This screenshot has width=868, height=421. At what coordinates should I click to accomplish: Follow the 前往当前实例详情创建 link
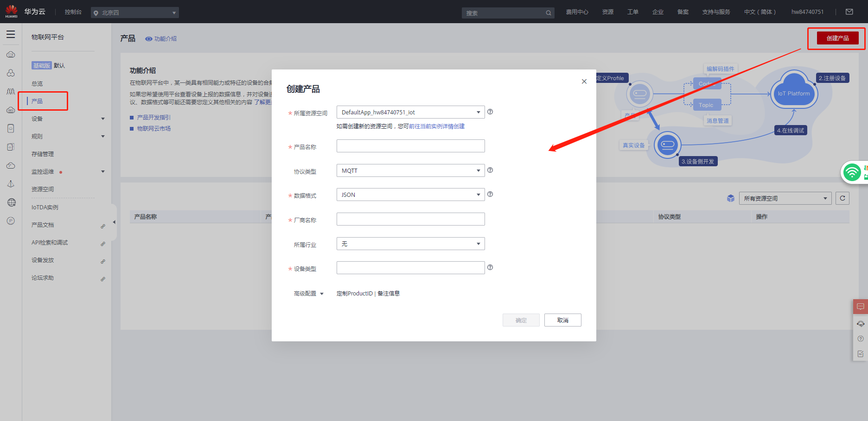pos(437,126)
